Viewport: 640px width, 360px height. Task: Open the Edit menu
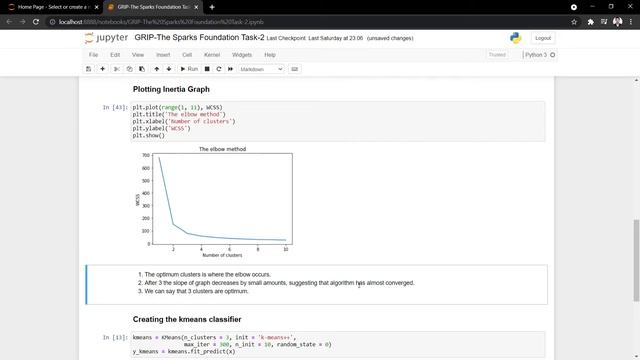(x=115, y=55)
